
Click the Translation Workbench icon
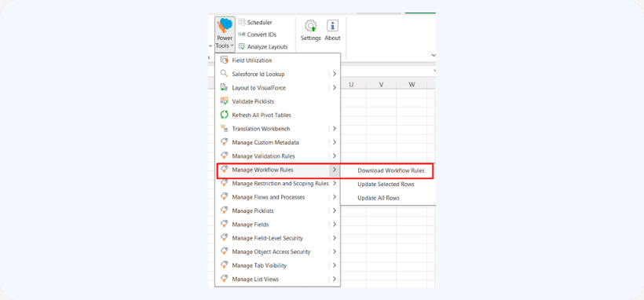pyautogui.click(x=225, y=129)
